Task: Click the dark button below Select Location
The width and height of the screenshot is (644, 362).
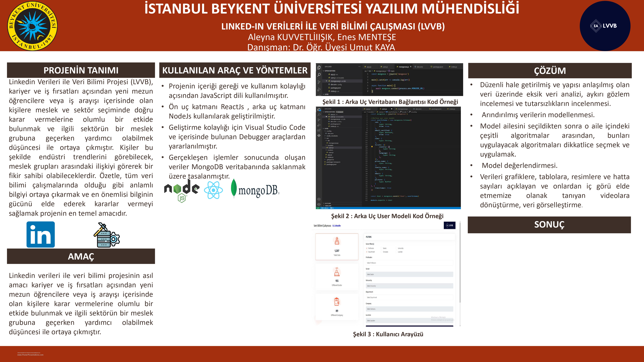Action: [x=410, y=326]
